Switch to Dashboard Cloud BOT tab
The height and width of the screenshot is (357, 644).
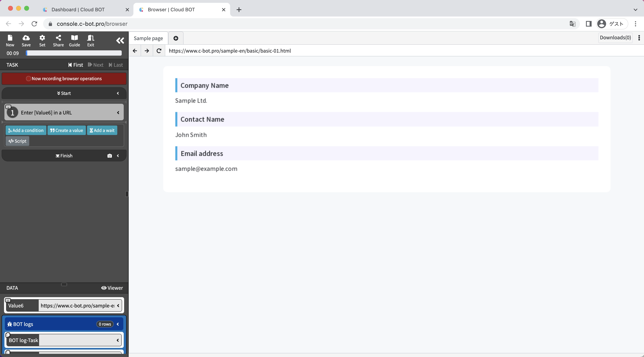(78, 9)
